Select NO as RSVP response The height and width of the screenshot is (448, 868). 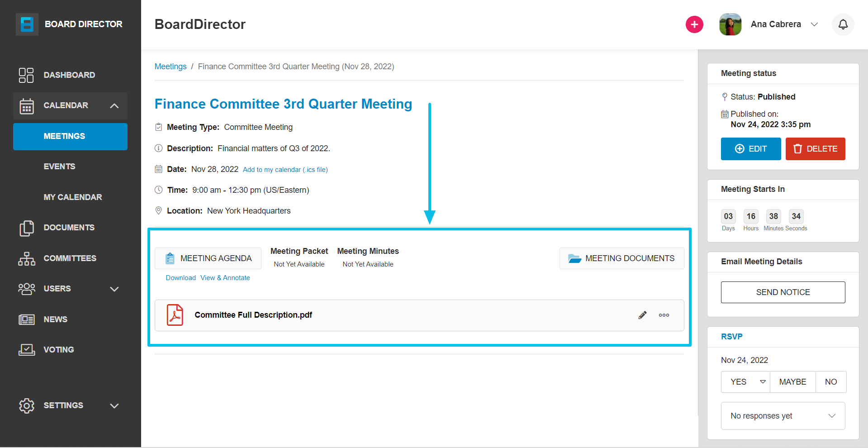(830, 382)
